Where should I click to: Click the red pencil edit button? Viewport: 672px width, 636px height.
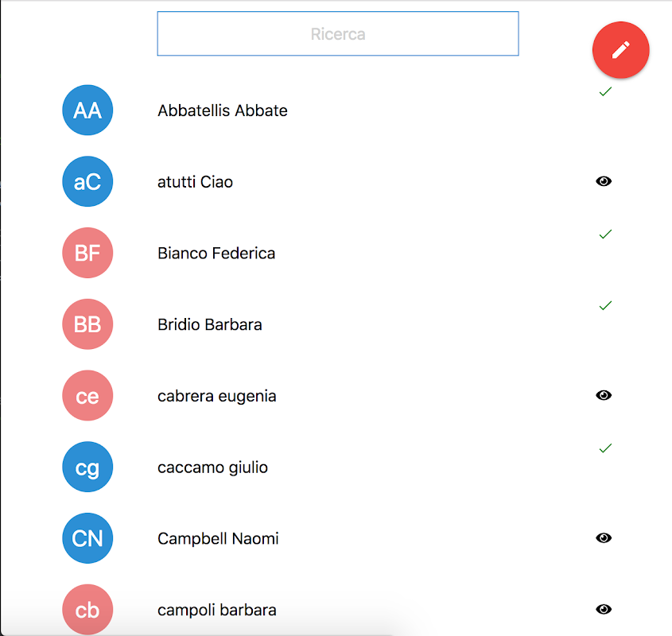click(x=620, y=50)
